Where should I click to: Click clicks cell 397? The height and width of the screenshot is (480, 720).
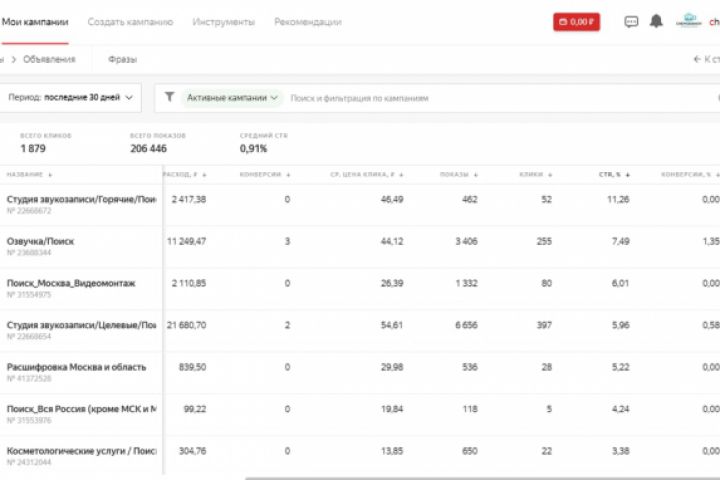[x=544, y=325]
